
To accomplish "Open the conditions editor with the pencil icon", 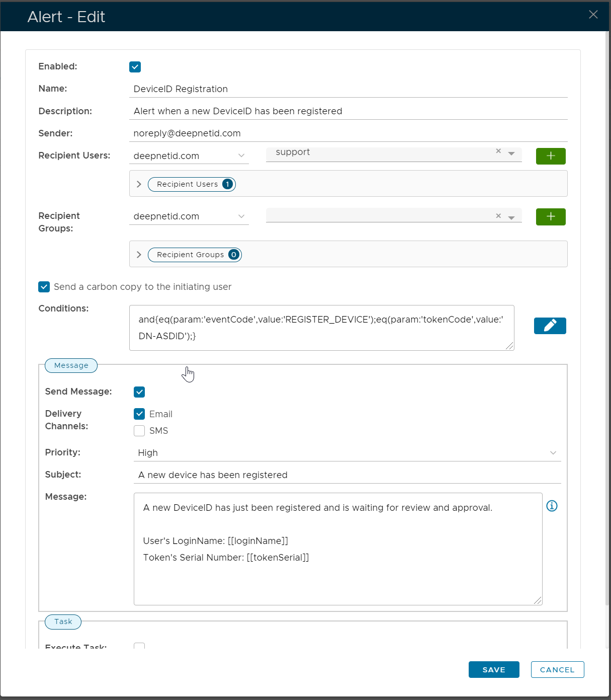I will click(x=550, y=326).
